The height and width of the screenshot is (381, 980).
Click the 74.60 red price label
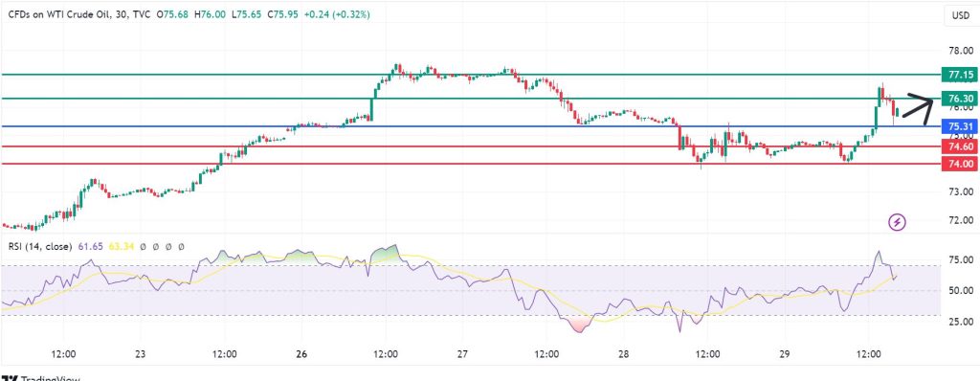pos(961,147)
